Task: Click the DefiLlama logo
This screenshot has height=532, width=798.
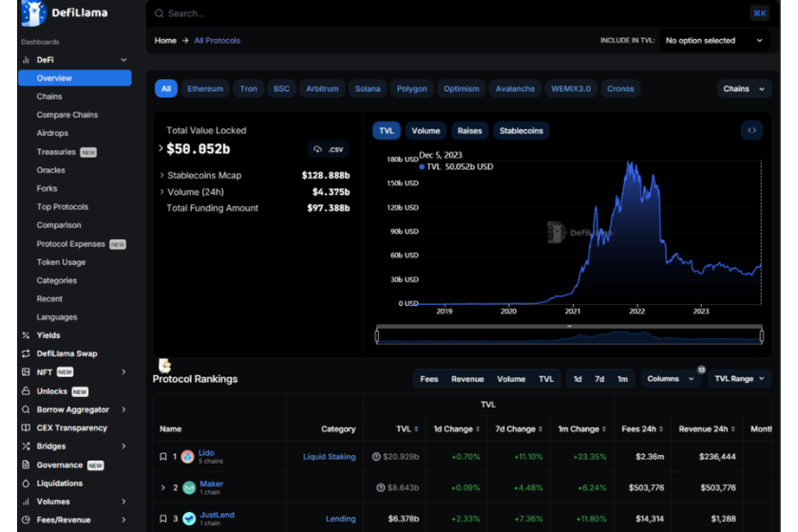Action: pos(65,13)
